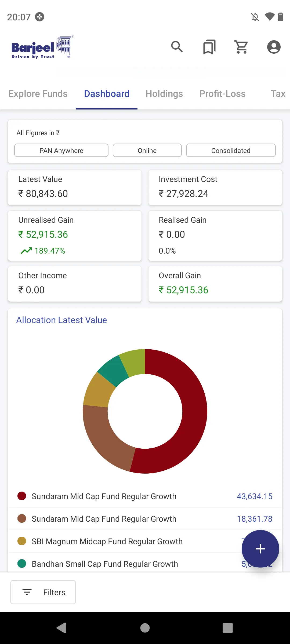
Task: Tap the Other Income card
Action: (75, 284)
